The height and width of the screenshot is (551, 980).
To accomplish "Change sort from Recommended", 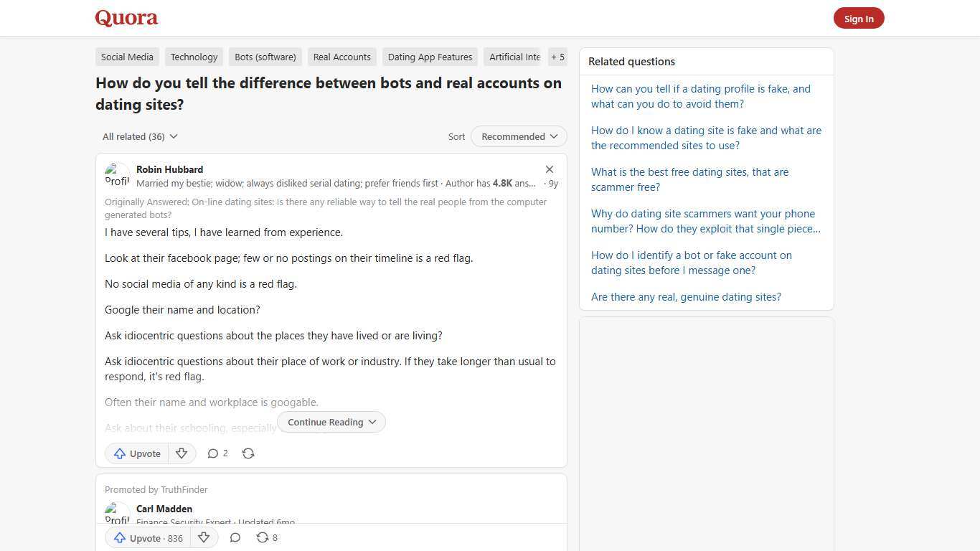I will click(518, 136).
